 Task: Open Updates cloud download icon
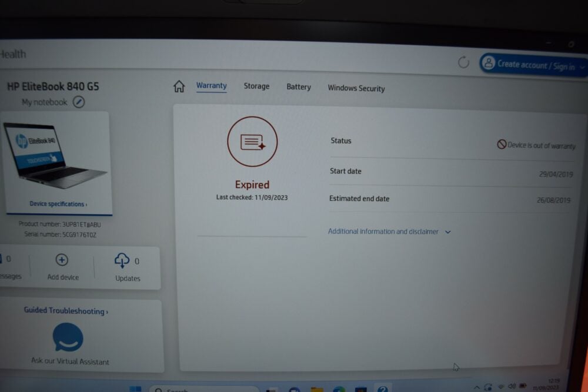[x=122, y=260]
